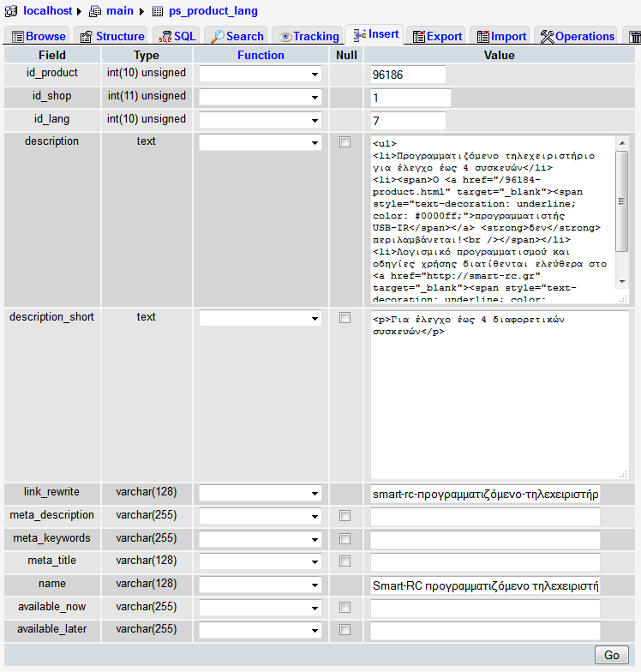
Task: Click the meta_title value field
Action: point(485,562)
